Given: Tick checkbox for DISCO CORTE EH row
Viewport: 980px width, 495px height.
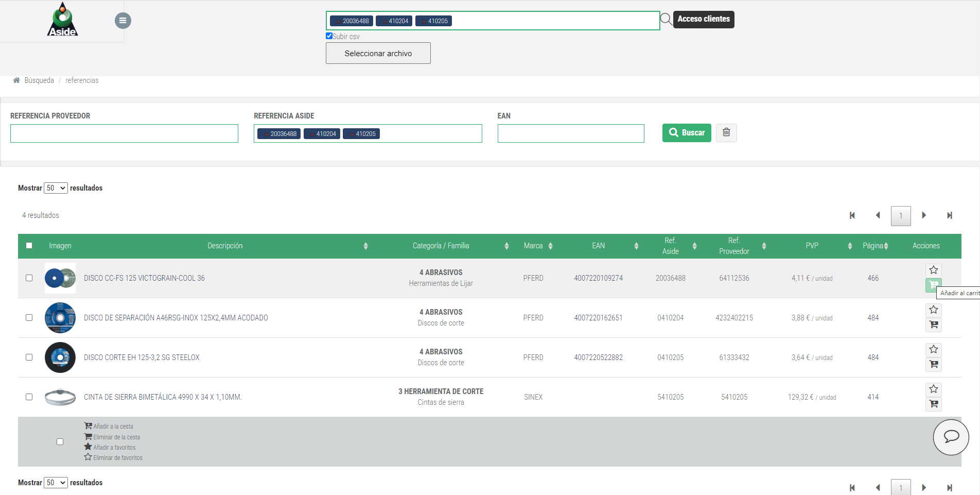Looking at the screenshot, I should point(29,357).
